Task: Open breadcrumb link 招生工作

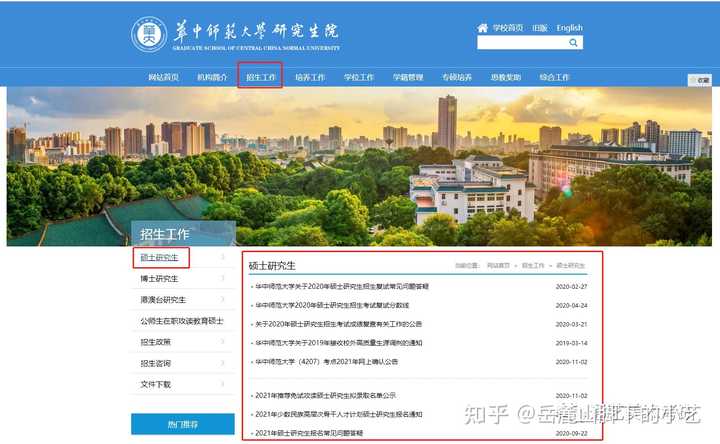Action: pos(533,265)
